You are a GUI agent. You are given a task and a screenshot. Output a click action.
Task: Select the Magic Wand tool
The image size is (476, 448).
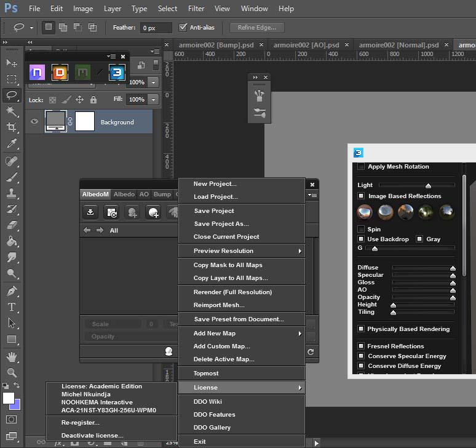(12, 111)
